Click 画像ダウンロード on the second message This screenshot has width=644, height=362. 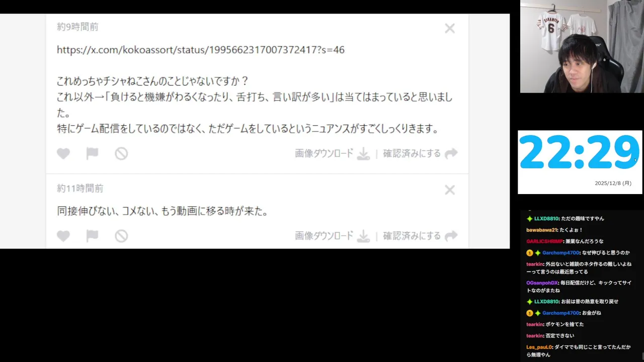[324, 236]
